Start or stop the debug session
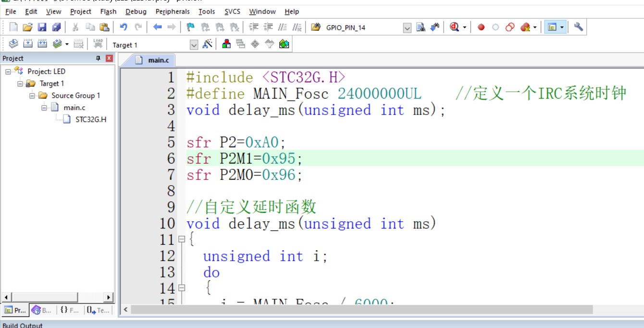The image size is (644, 328). [x=455, y=27]
